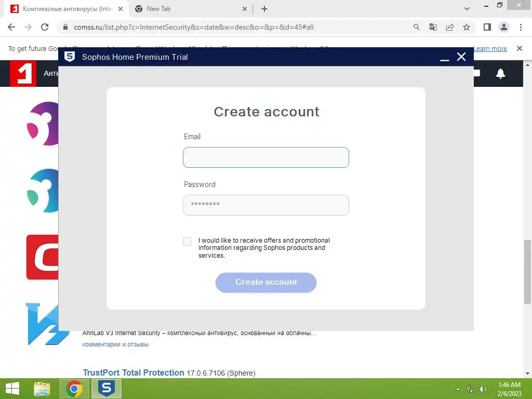Open the volume tray icon

point(483,389)
